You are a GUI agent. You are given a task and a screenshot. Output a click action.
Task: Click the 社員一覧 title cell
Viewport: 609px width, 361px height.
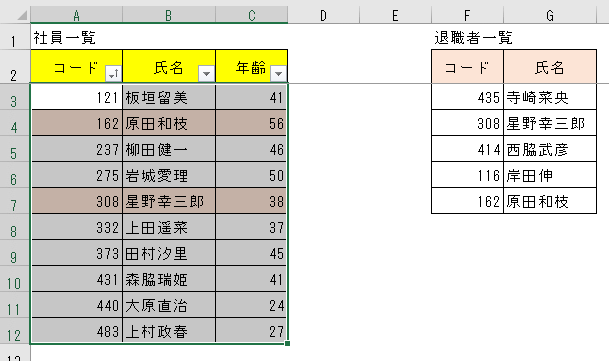[77, 38]
